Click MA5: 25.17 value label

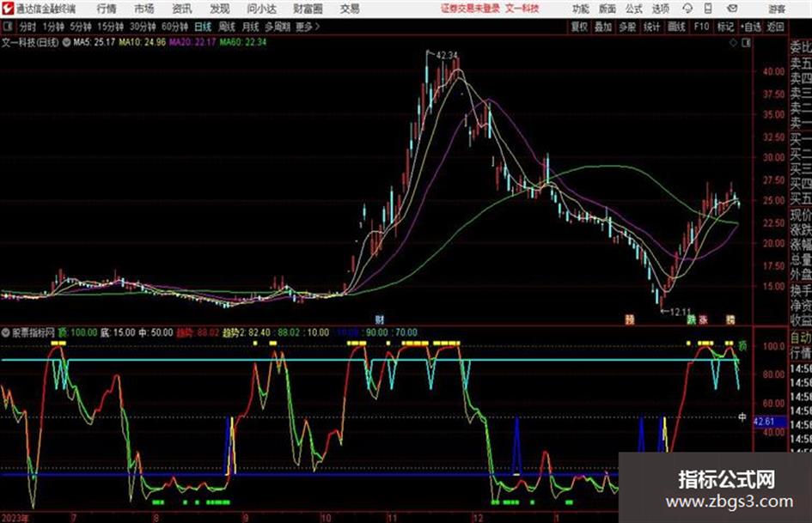pos(94,42)
